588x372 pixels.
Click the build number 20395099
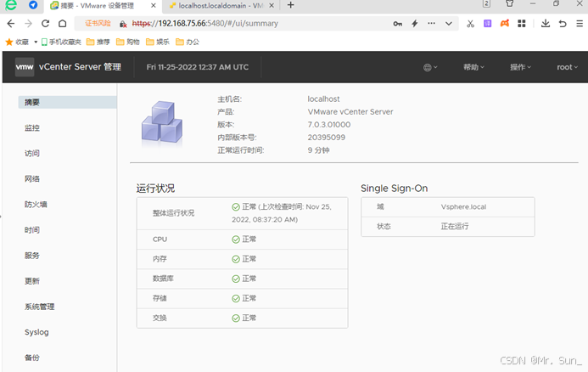pos(327,138)
